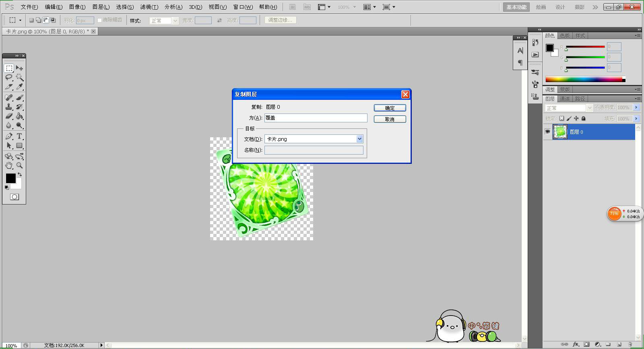Select the Rectangular Marquee tool
The height and width of the screenshot is (349, 644).
(9, 68)
